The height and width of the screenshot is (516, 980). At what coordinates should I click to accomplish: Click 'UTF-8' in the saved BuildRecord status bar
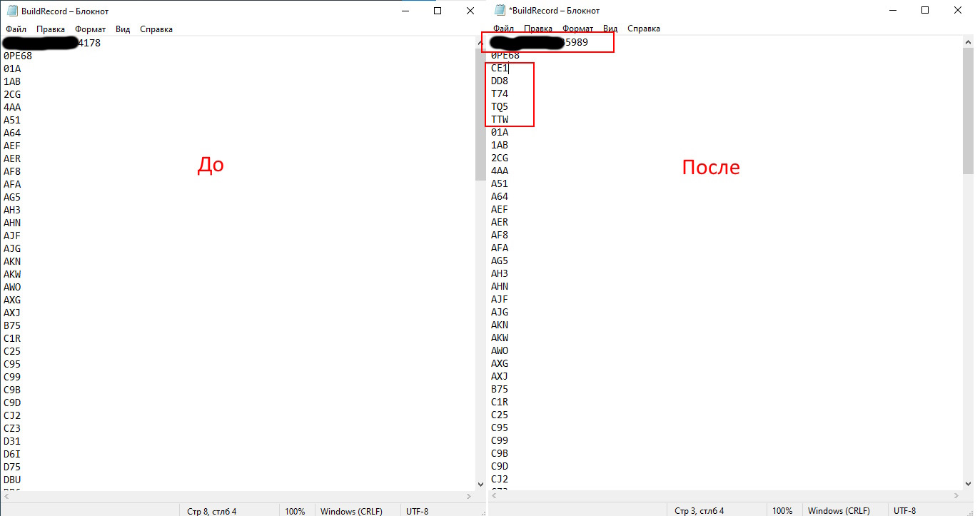tap(418, 511)
